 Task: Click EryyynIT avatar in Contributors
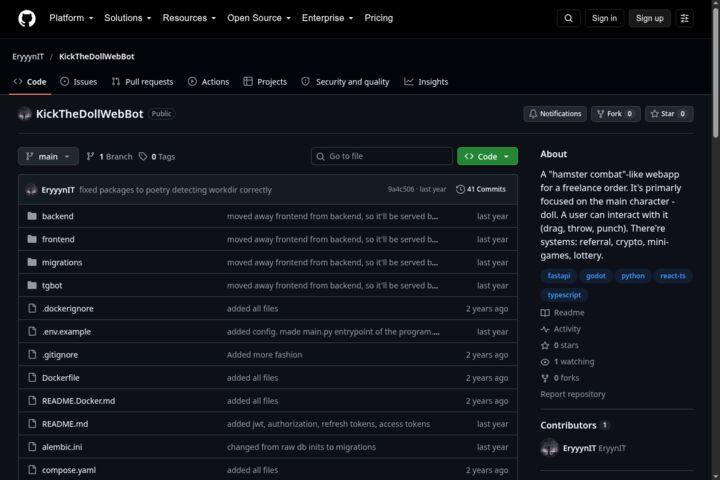549,448
